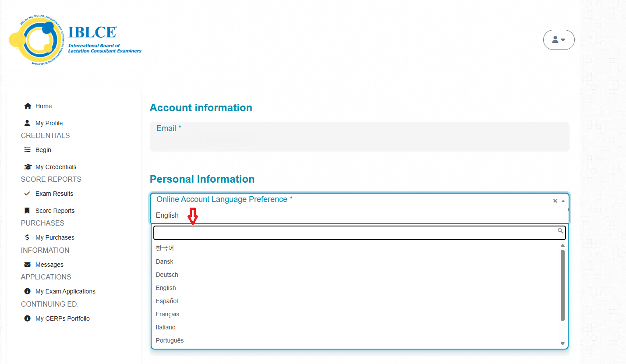Collapse the language preference dropdown arrow

[x=563, y=201]
